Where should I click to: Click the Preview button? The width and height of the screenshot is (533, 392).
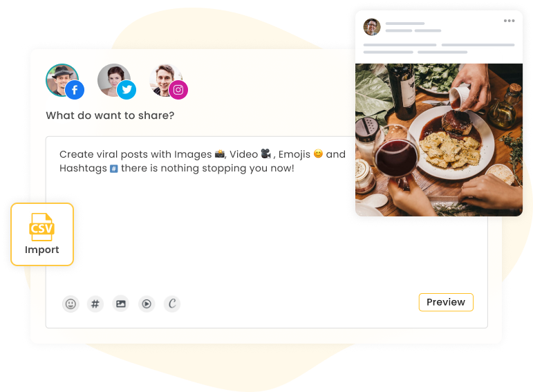pyautogui.click(x=446, y=302)
